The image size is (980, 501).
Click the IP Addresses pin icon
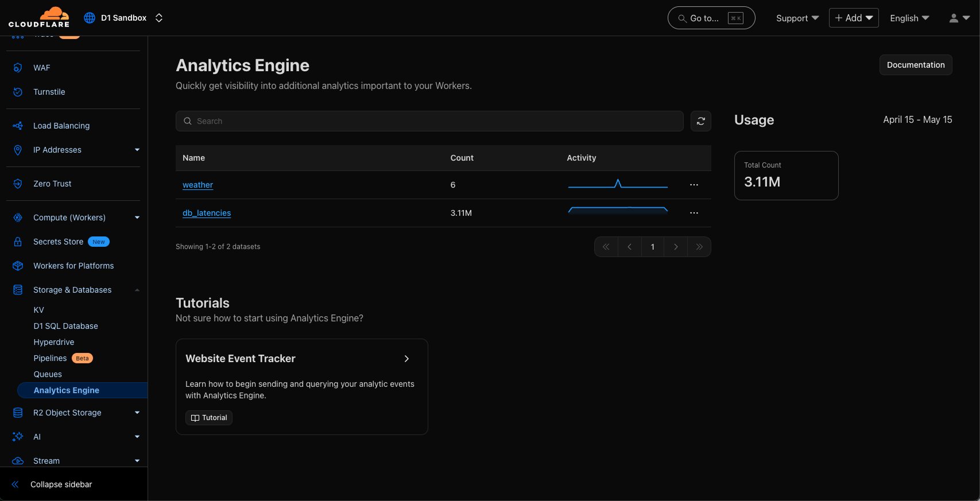pos(18,150)
